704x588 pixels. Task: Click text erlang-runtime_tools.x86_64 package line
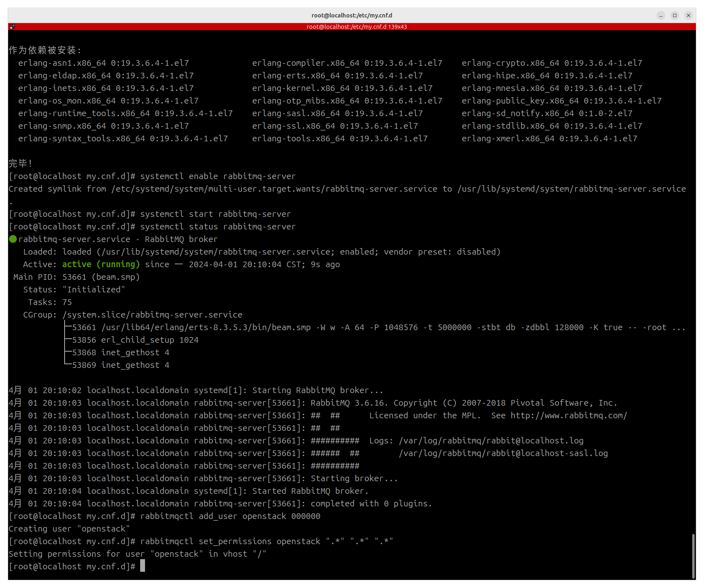(126, 114)
